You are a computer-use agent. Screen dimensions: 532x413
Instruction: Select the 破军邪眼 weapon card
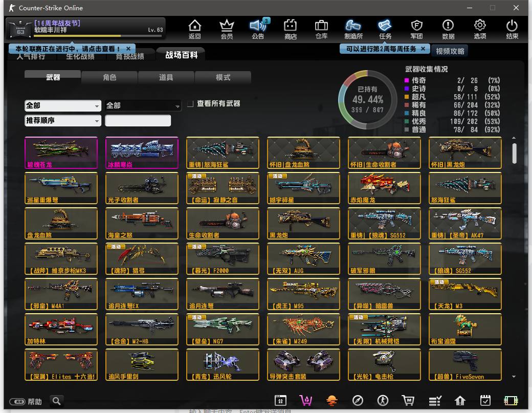point(384,258)
